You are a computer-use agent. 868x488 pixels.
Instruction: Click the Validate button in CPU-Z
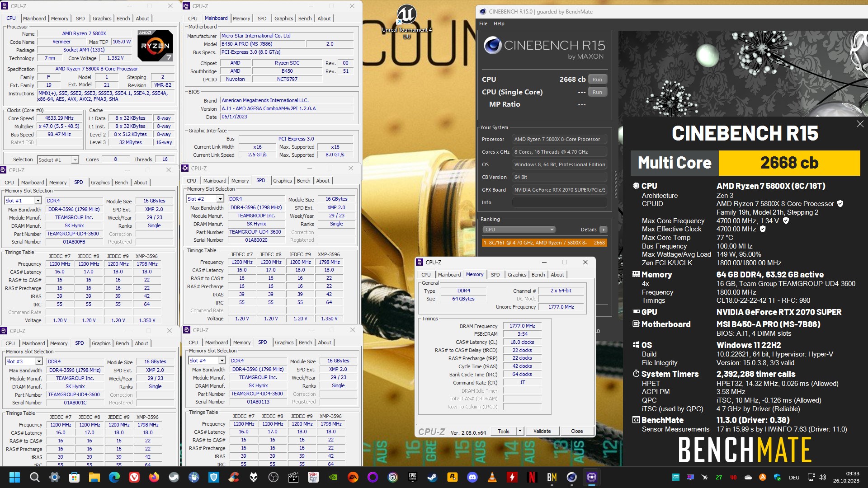pos(542,431)
